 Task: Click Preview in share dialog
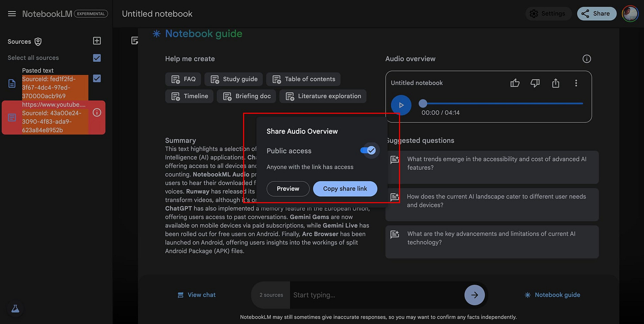tap(288, 189)
